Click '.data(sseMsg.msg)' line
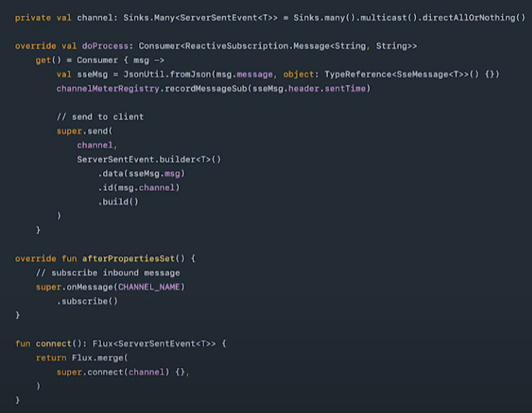 tap(141, 174)
